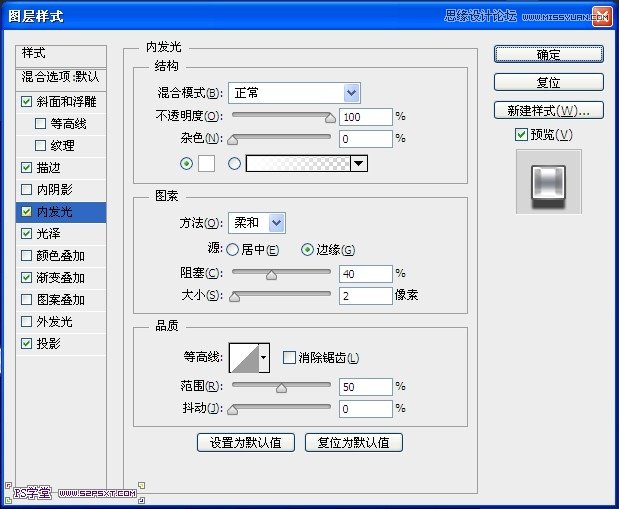Enable the 纹理 checkbox

[40, 145]
